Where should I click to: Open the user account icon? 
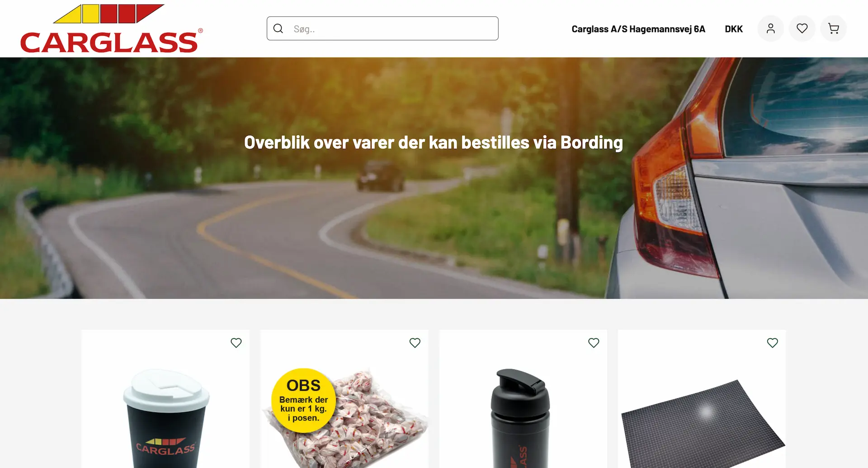point(770,28)
